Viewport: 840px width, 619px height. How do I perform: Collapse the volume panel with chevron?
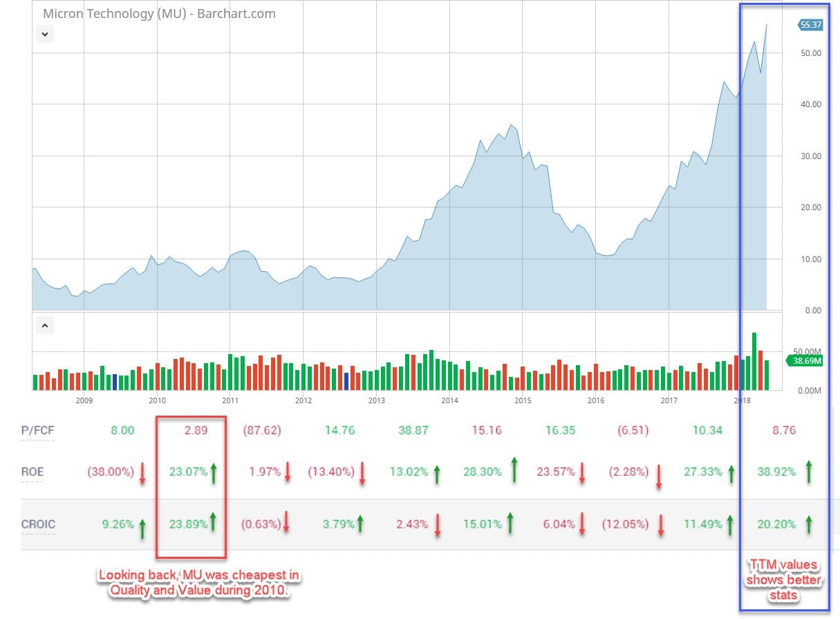click(44, 324)
